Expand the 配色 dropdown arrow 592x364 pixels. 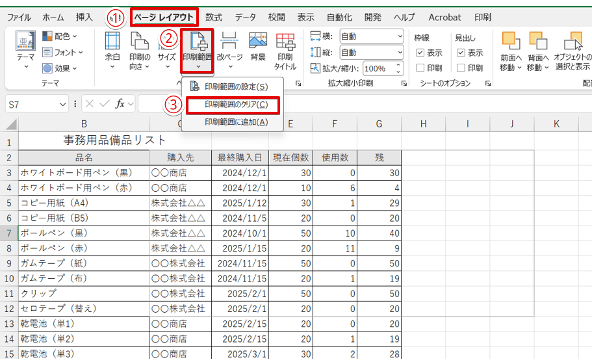click(x=75, y=36)
